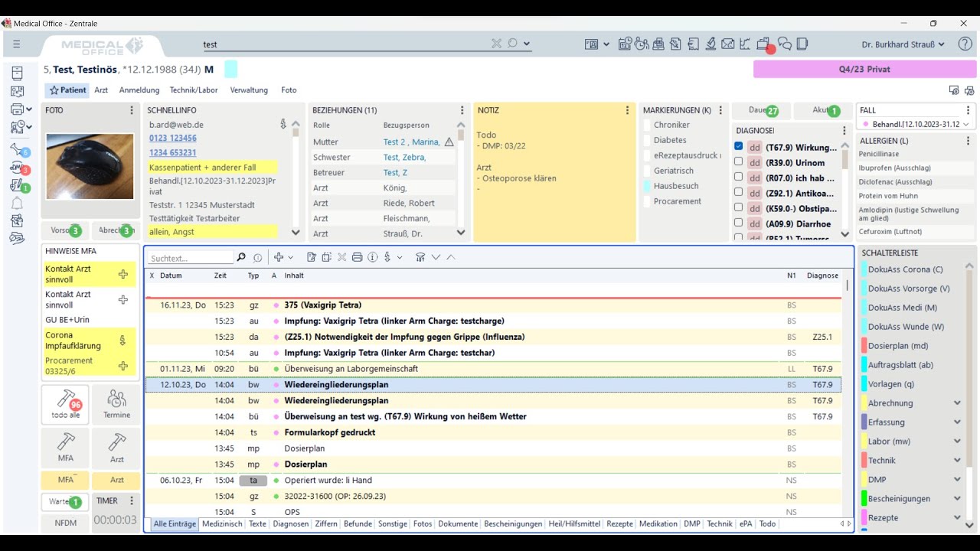
Task: Open the chart statistics icon
Action: pos(744,44)
